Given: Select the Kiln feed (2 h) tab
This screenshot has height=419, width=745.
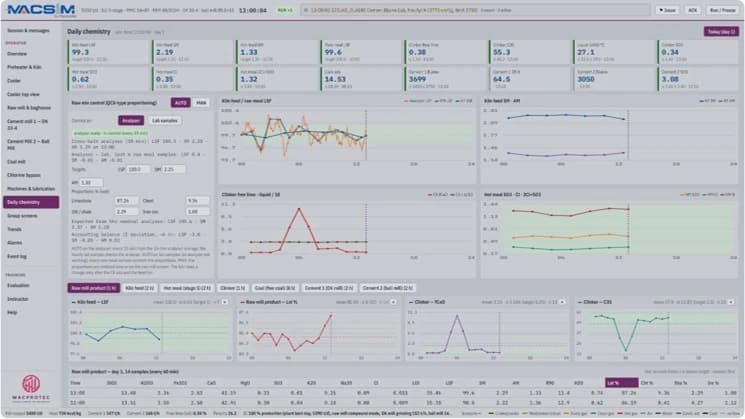Looking at the screenshot, I should (x=139, y=288).
